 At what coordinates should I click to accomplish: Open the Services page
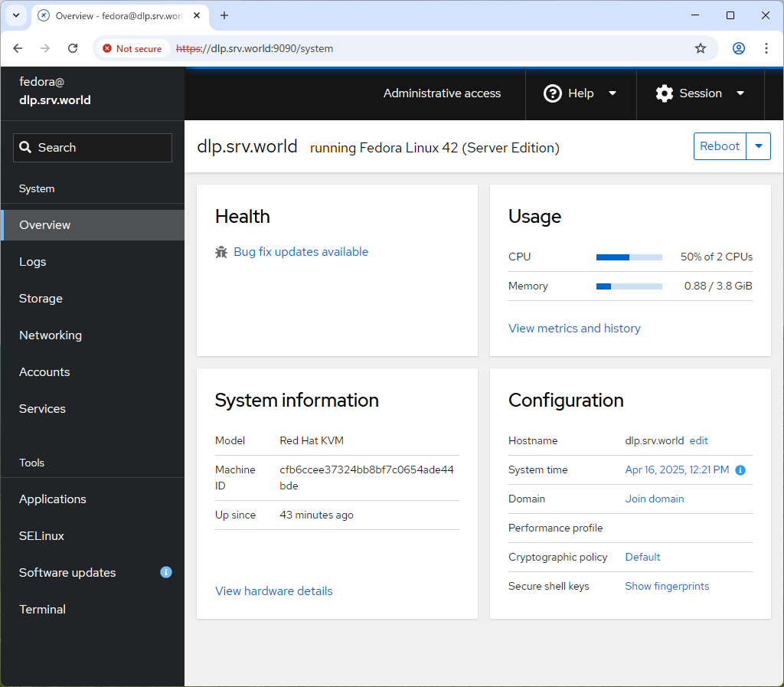(93, 408)
